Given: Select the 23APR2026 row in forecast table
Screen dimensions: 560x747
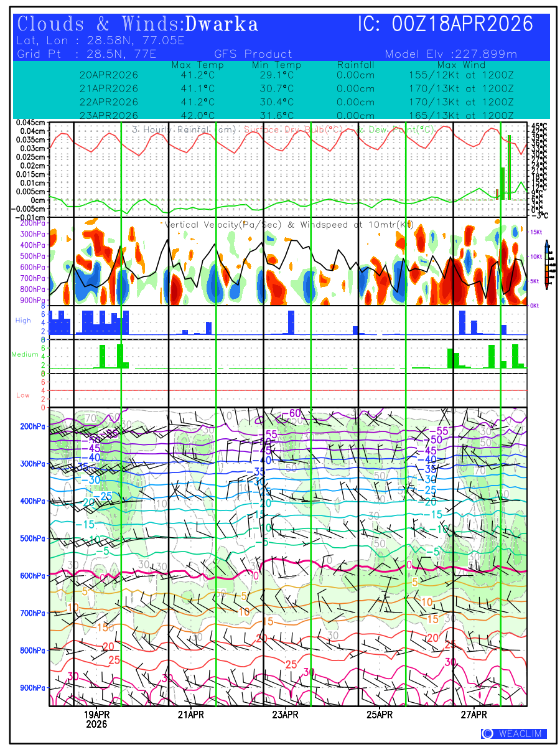Looking at the screenshot, I should [x=109, y=115].
